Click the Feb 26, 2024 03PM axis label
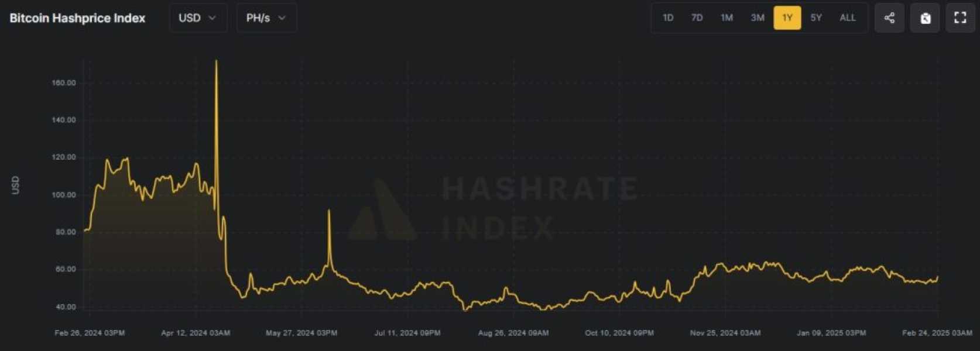 coord(90,333)
